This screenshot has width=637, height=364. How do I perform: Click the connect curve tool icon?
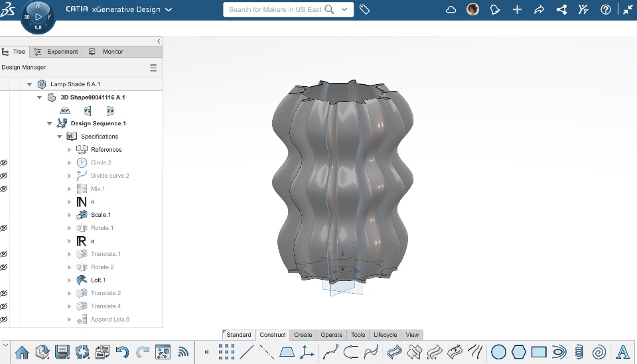pos(350,352)
